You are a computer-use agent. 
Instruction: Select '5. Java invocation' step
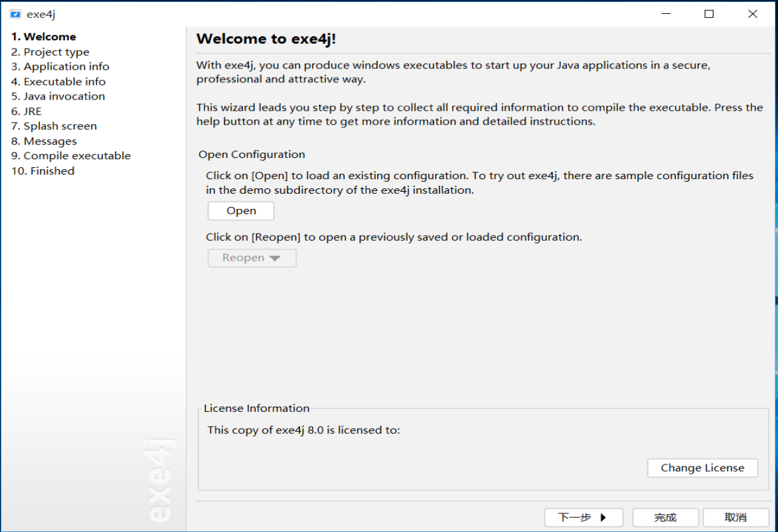click(58, 96)
